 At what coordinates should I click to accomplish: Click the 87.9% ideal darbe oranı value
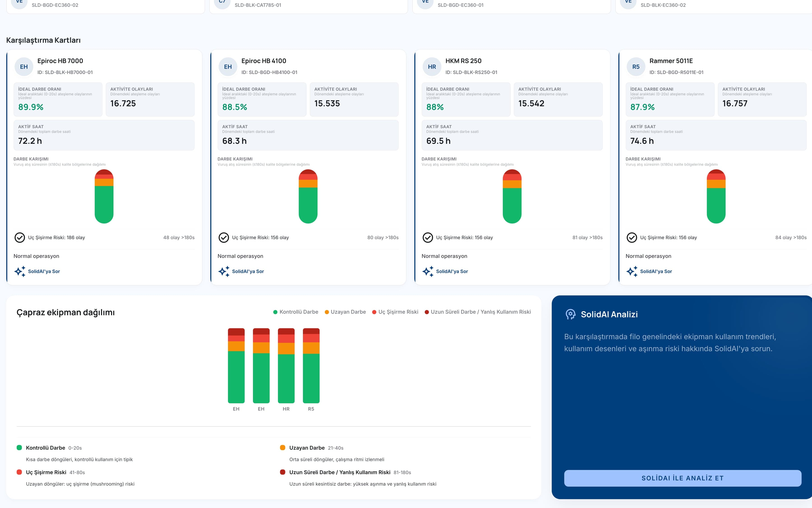[643, 107]
